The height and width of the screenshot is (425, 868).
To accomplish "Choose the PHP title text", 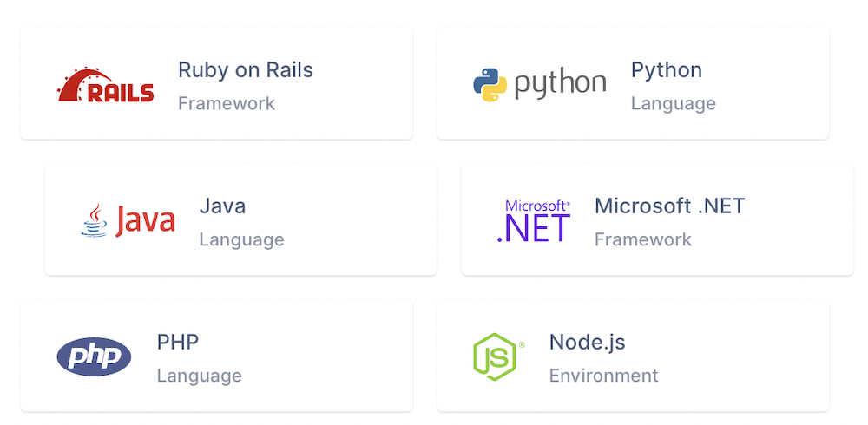I will 178,342.
